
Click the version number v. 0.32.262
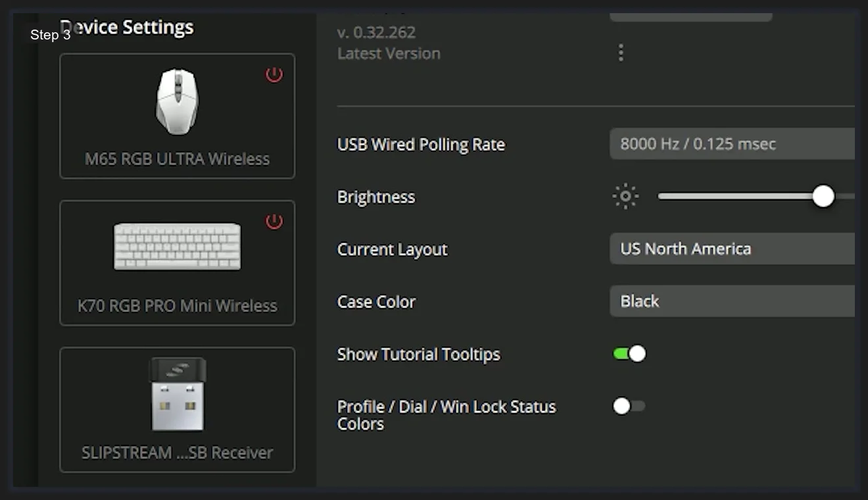[376, 32]
